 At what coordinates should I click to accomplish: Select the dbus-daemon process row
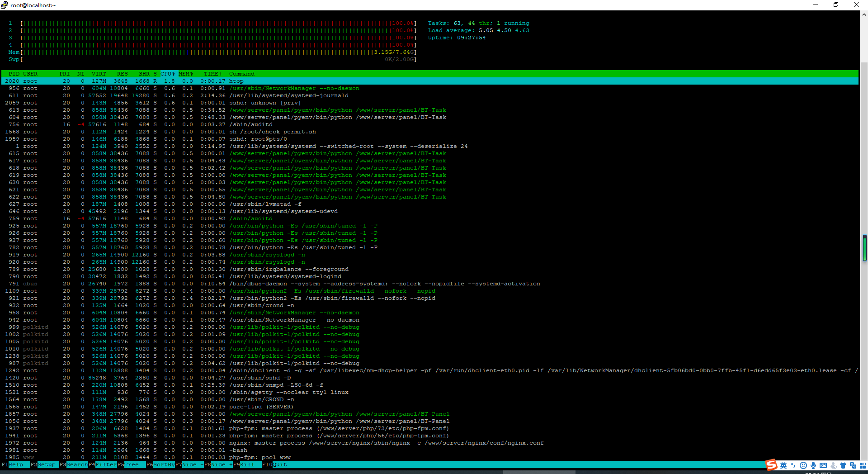[430, 284]
